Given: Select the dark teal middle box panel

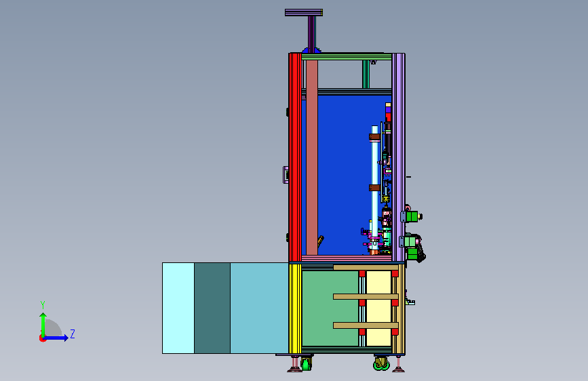Looking at the screenshot, I should (x=212, y=308).
